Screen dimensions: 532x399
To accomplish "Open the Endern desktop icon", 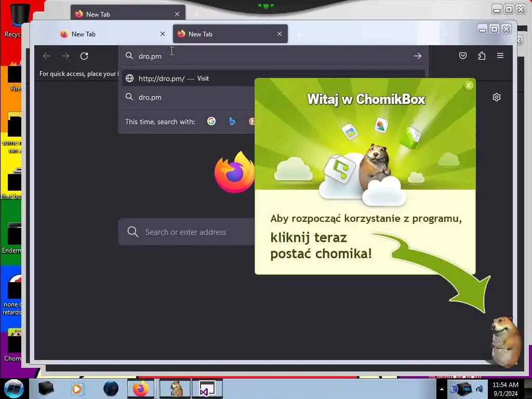I will tap(12, 237).
